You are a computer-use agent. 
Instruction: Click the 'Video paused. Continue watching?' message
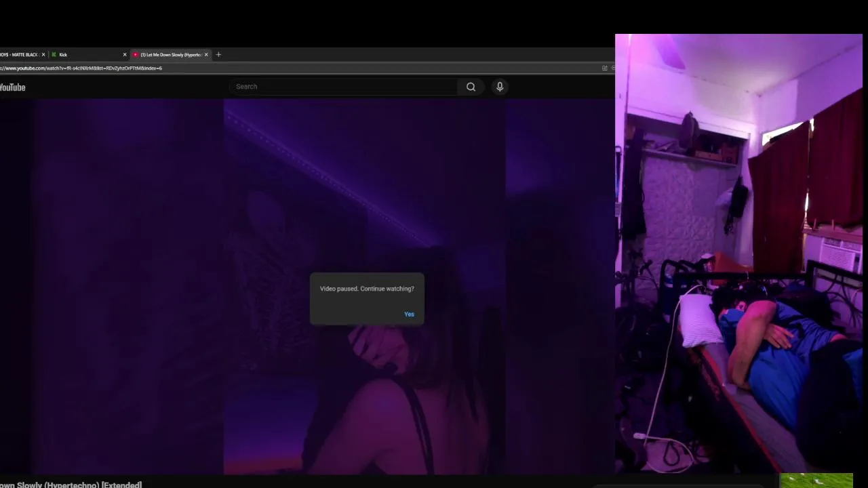coord(367,289)
